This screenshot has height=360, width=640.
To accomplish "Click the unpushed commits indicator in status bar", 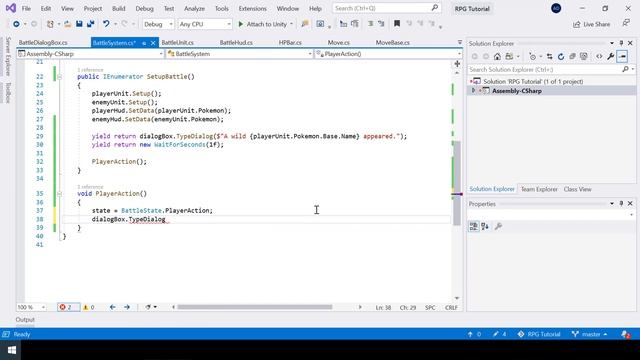I will [x=474, y=334].
